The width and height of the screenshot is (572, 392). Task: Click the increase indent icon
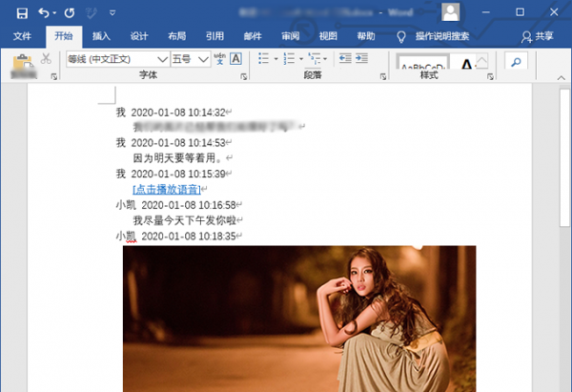coord(361,58)
